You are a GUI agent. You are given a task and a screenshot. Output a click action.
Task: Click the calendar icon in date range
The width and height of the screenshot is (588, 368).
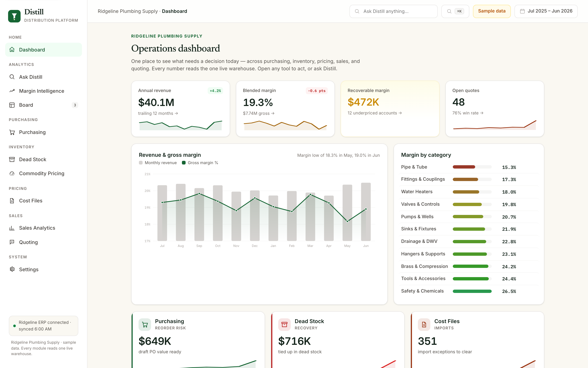522,11
